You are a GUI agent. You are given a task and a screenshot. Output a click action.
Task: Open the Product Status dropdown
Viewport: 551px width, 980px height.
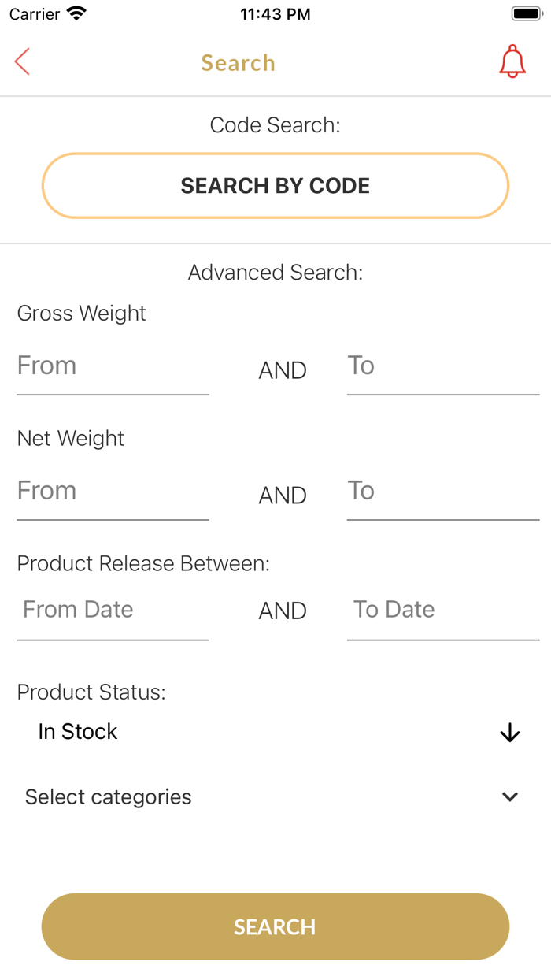tap(275, 732)
